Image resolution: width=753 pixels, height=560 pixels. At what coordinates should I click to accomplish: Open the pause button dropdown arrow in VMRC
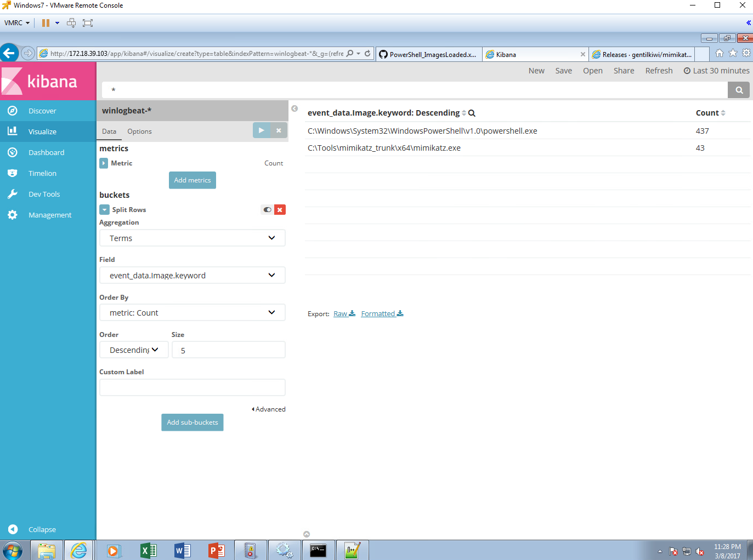57,23
